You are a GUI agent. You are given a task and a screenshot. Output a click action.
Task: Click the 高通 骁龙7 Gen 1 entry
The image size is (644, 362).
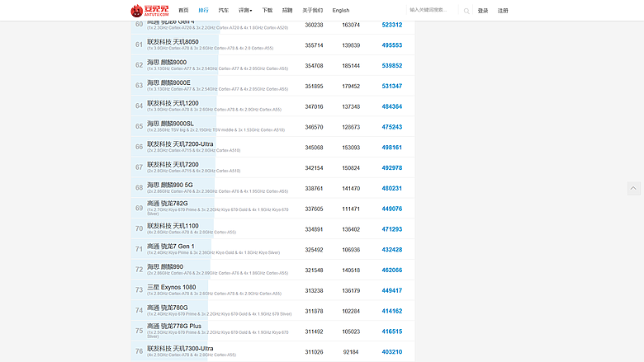(x=272, y=249)
